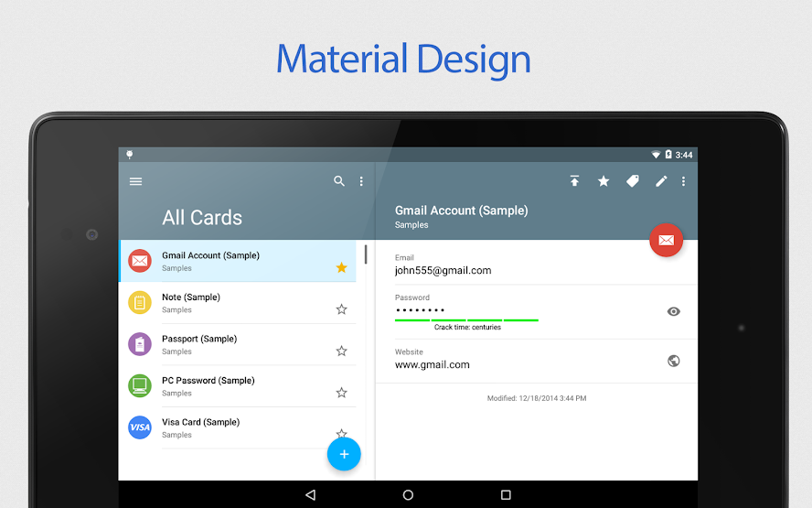Viewport: 812px width, 508px height.
Task: Click the Crack time: centuries label
Action: point(467,327)
